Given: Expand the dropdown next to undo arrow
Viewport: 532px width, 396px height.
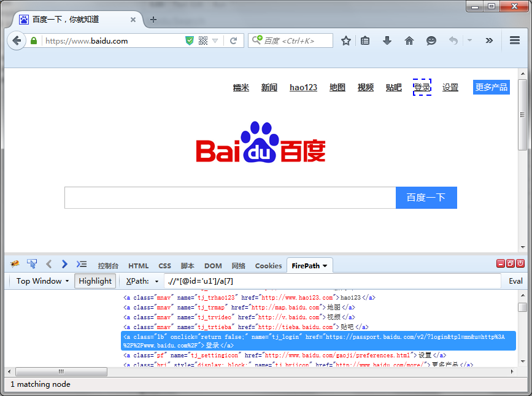Looking at the screenshot, I should pyautogui.click(x=469, y=41).
